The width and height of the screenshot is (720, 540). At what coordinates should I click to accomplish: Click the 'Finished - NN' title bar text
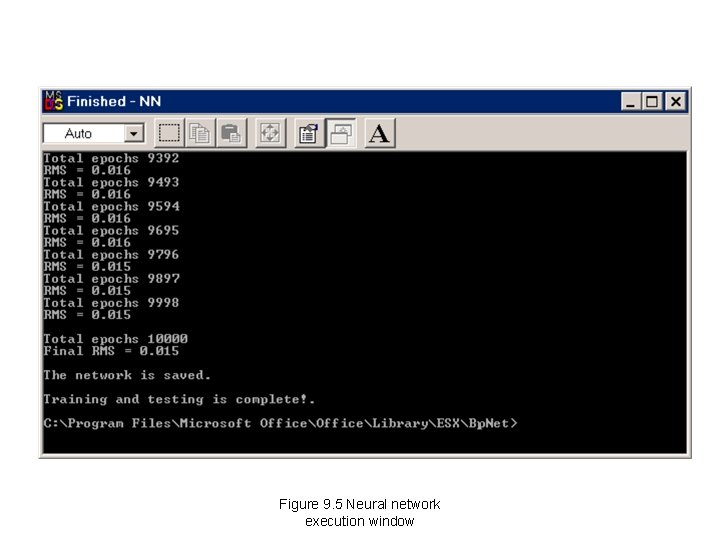[114, 101]
